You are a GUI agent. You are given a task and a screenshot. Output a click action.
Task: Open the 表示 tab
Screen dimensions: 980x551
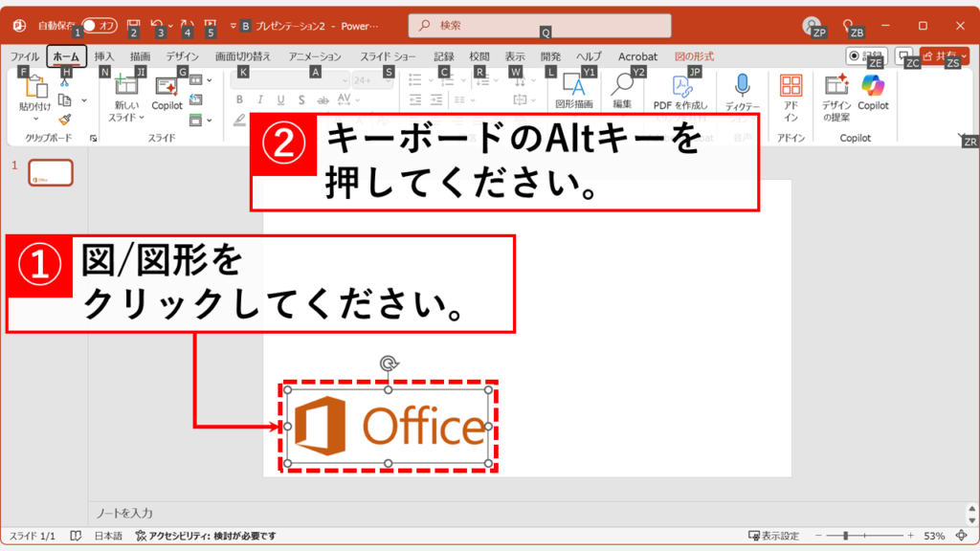(515, 56)
